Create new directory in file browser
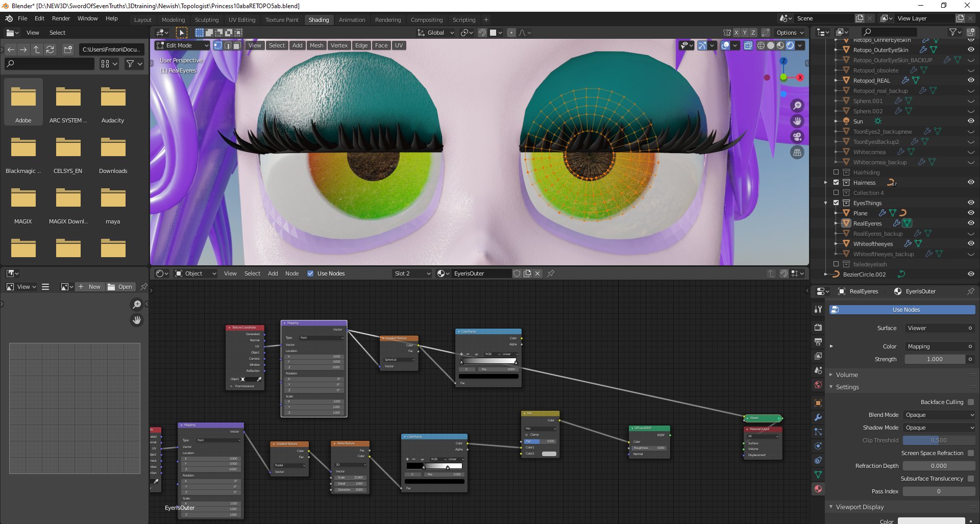980x524 pixels. (68, 49)
